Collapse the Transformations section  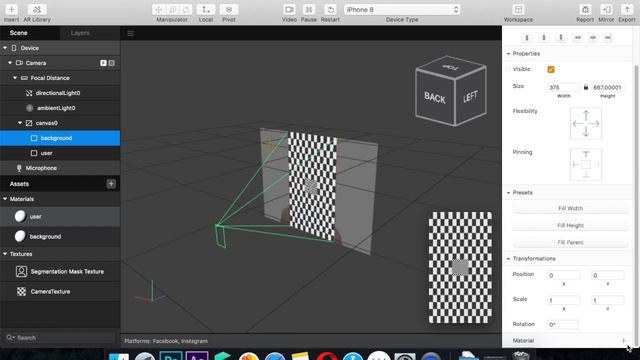pyautogui.click(x=509, y=258)
